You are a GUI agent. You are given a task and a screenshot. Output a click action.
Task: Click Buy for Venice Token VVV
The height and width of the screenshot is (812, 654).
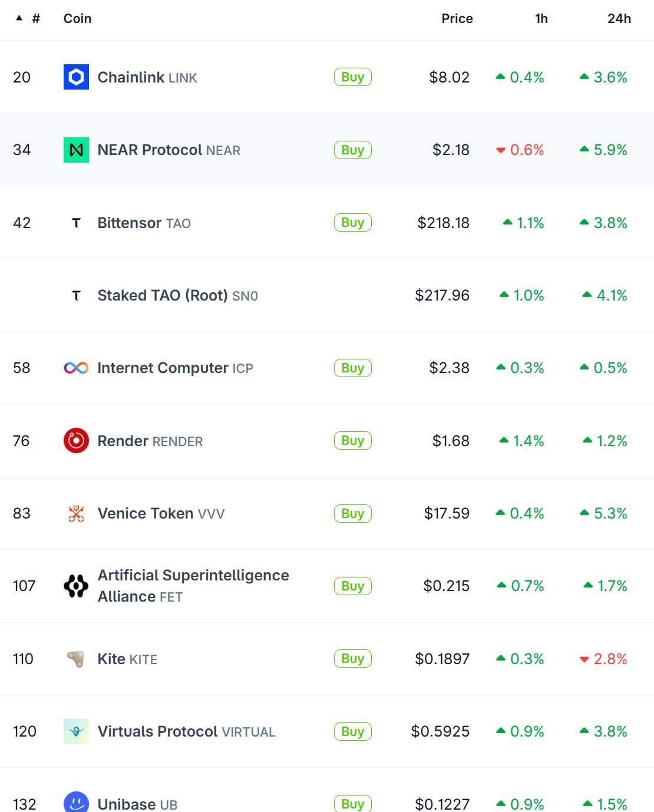pyautogui.click(x=353, y=513)
